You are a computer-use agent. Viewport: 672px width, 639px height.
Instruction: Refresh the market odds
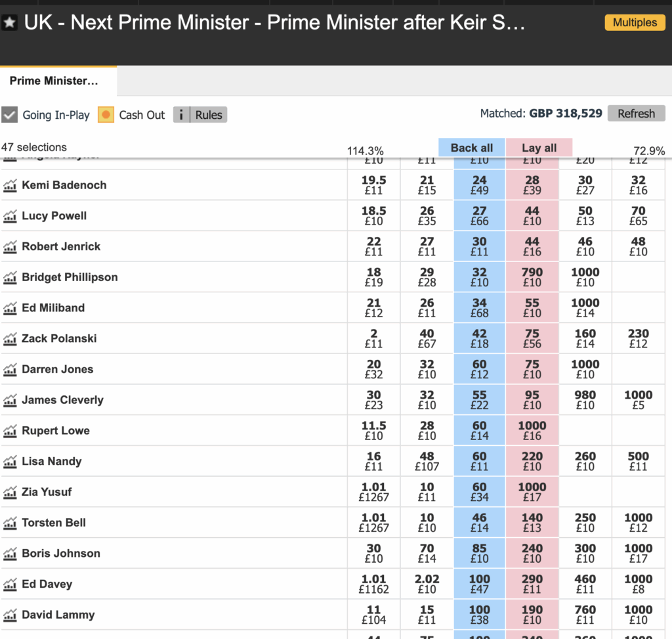(x=636, y=113)
